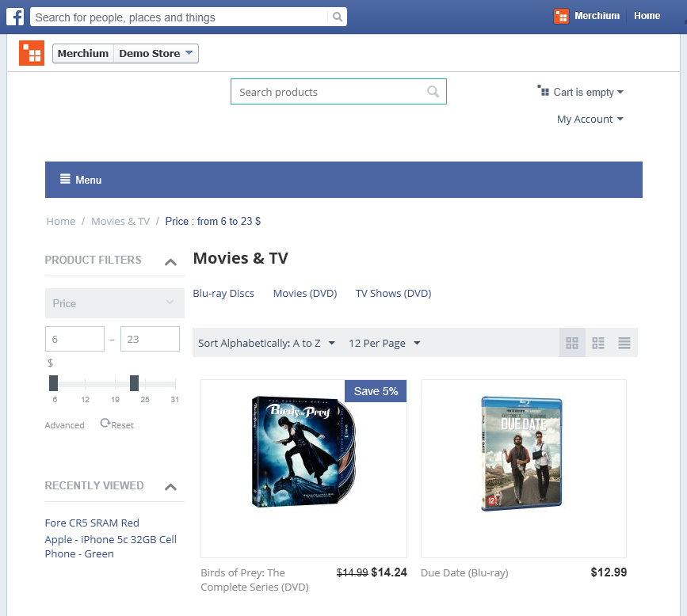Screen dimensions: 687x616
Task: Click the $14.24 discounted price
Action: [389, 572]
